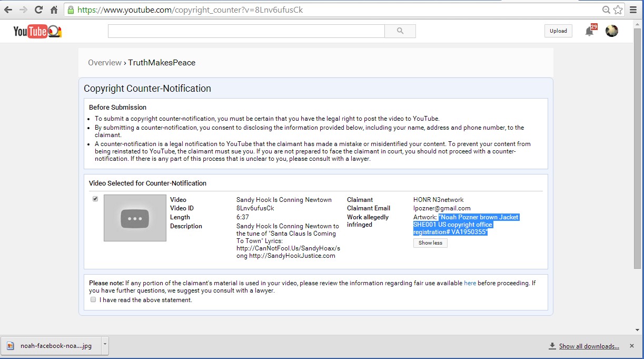
Task: Click the Show all downloads link
Action: 589,346
